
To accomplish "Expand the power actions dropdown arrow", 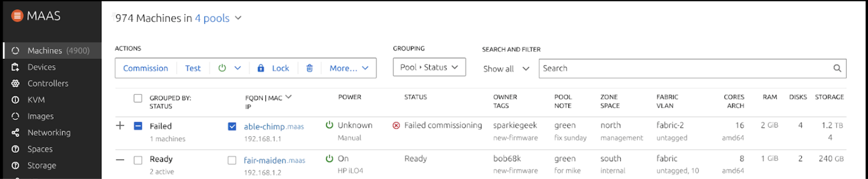I will point(238,68).
